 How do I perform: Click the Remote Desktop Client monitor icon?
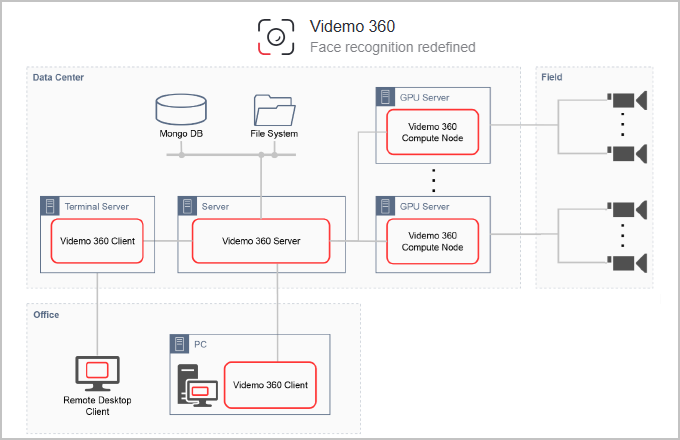coord(97,373)
